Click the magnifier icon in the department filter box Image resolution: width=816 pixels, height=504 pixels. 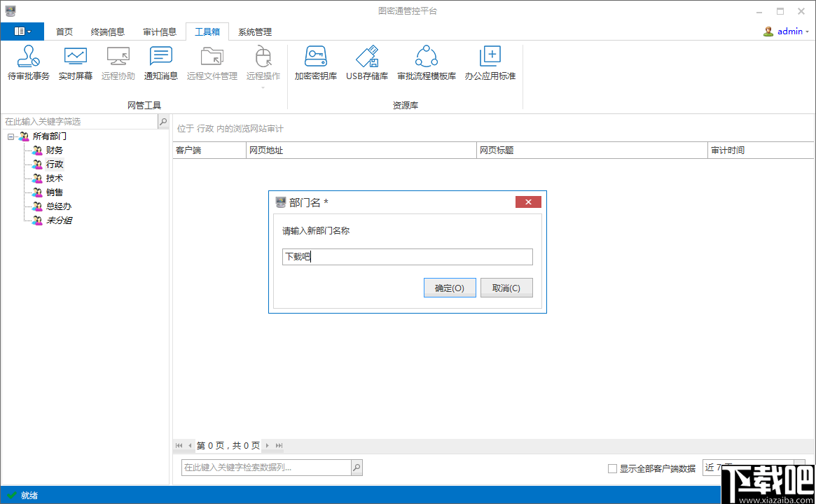pos(162,120)
